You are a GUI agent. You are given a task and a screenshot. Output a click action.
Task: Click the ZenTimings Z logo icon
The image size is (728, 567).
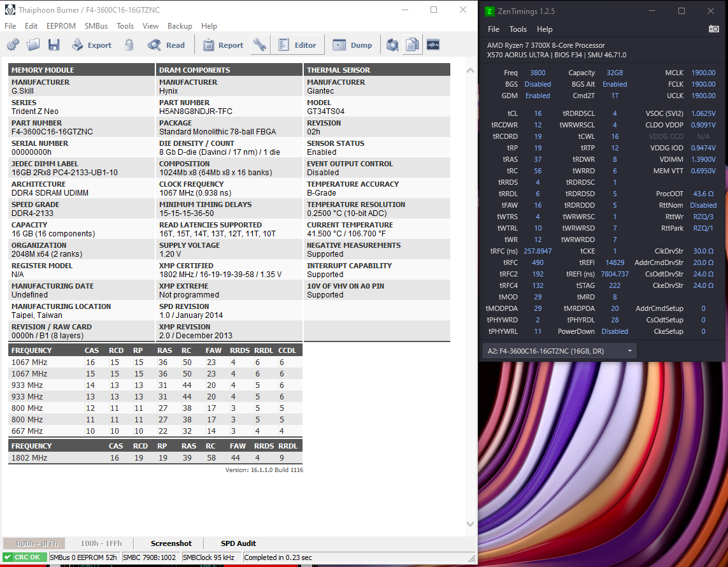[x=489, y=11]
